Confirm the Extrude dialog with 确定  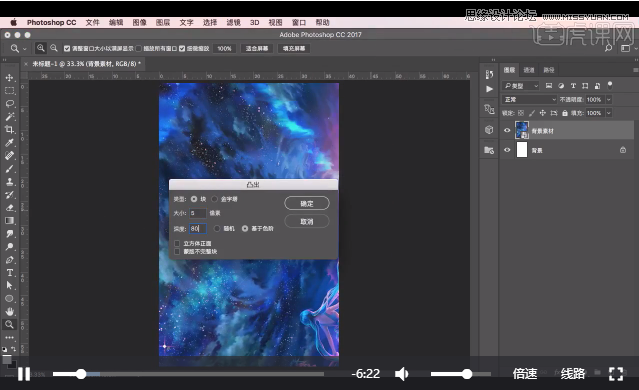coord(307,203)
